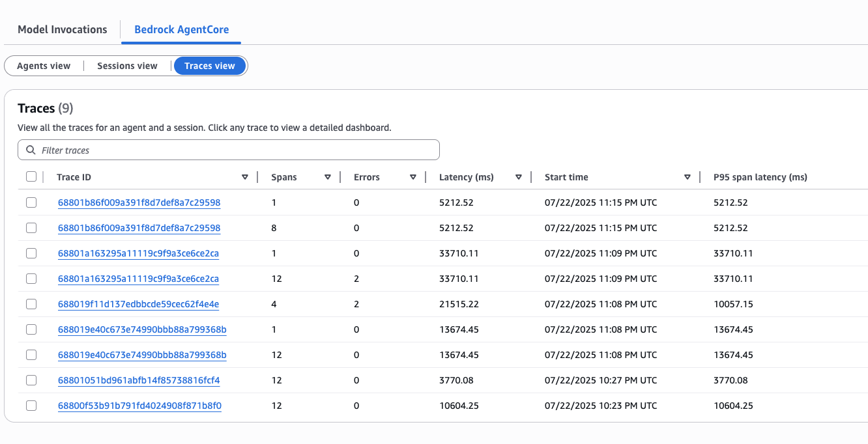868x444 pixels.
Task: Click the Filter traces search field
Action: pyautogui.click(x=235, y=150)
